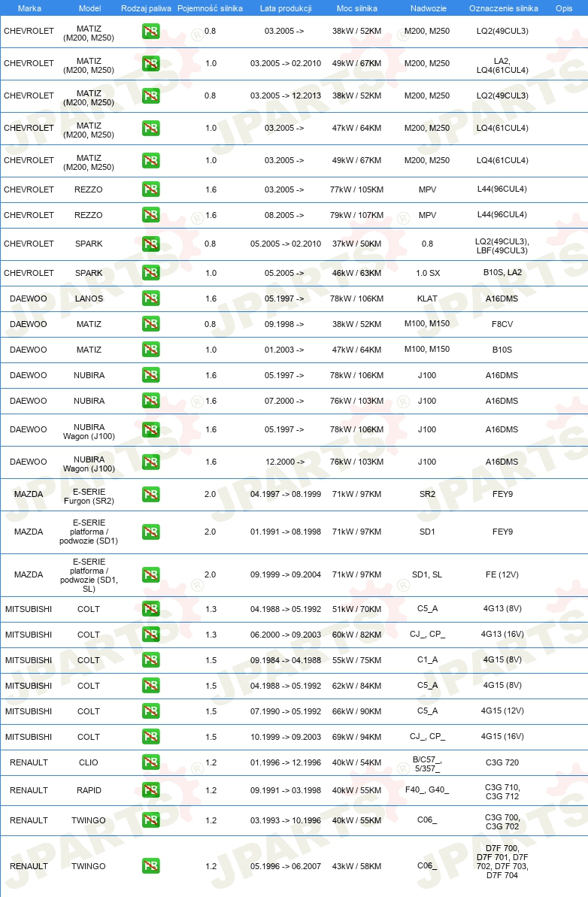Select the date cell '03.1993 -> 10.1996'
This screenshot has height=897, width=588.
coord(286,820)
